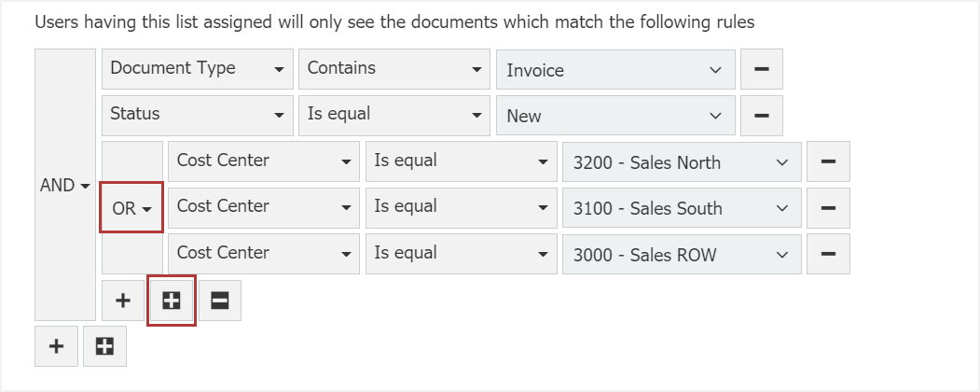Open the 3200 - Sales North value dropdown
980x392 pixels.
pyautogui.click(x=682, y=162)
